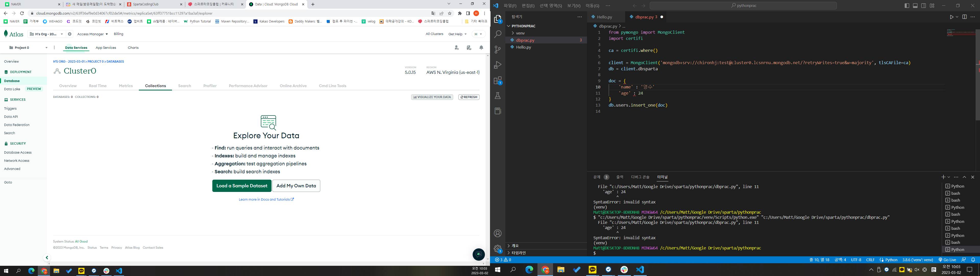Split the VS Code editor right

[x=964, y=17]
